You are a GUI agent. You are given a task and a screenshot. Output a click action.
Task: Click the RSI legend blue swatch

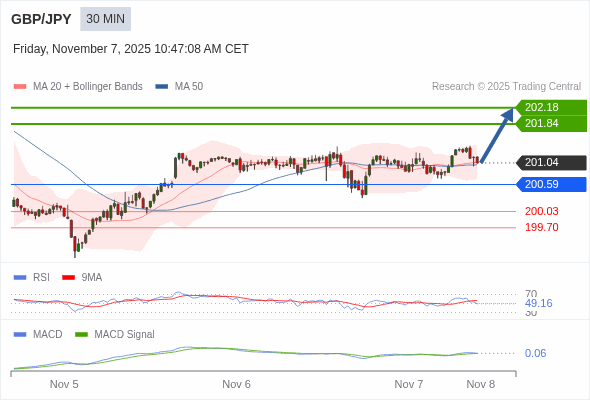pyautogui.click(x=20, y=278)
